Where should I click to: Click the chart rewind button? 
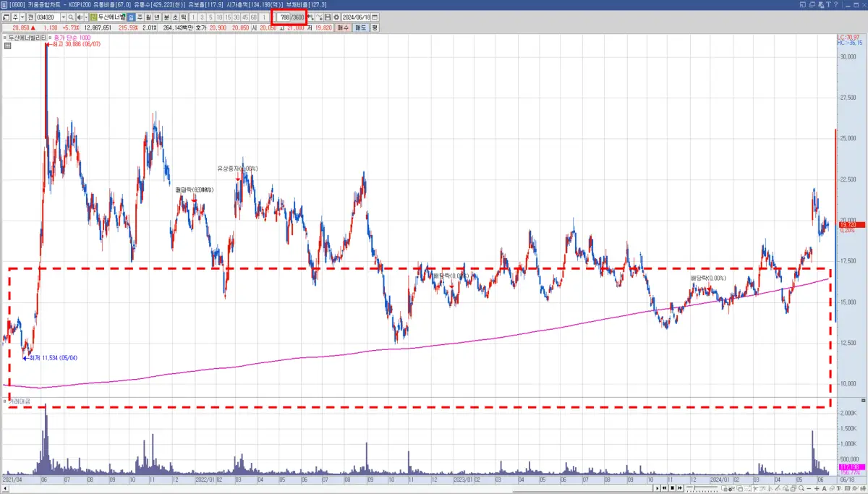click(x=664, y=488)
